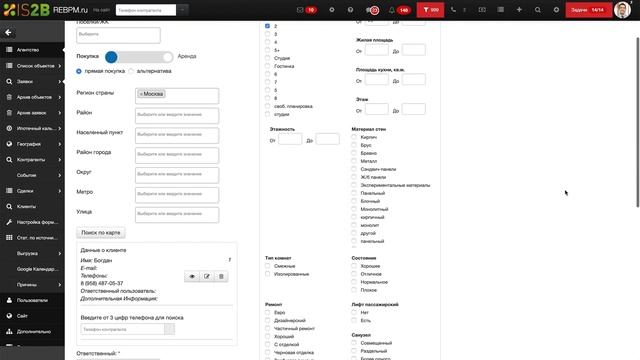
Task: Open География in the sidebar
Action: click(x=32, y=144)
